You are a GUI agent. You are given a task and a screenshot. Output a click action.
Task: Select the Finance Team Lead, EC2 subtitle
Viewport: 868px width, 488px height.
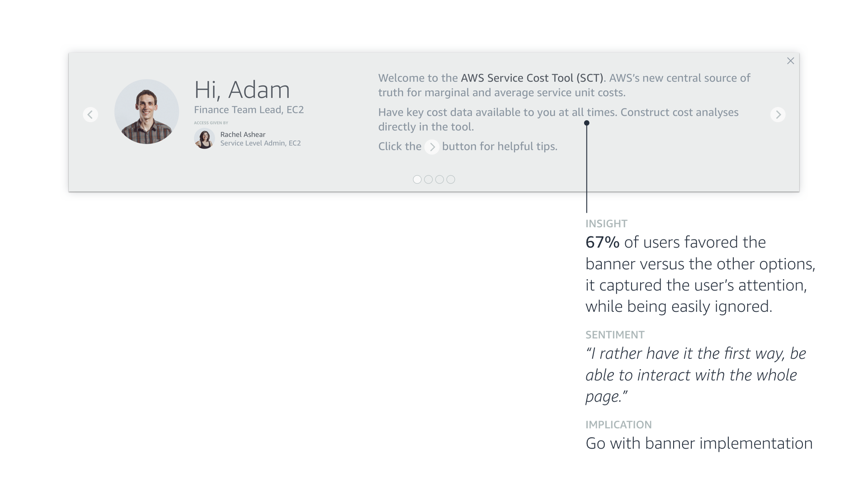(249, 110)
